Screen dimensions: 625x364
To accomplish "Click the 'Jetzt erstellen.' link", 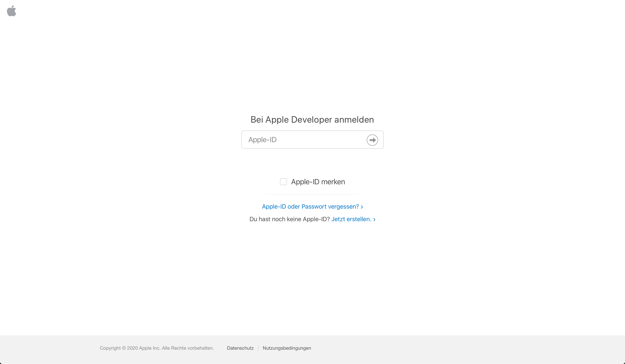I will [x=354, y=219].
